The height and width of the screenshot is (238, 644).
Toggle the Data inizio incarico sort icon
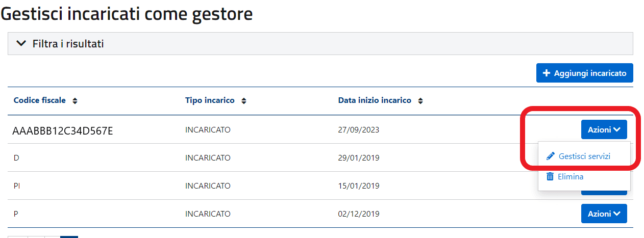(420, 101)
